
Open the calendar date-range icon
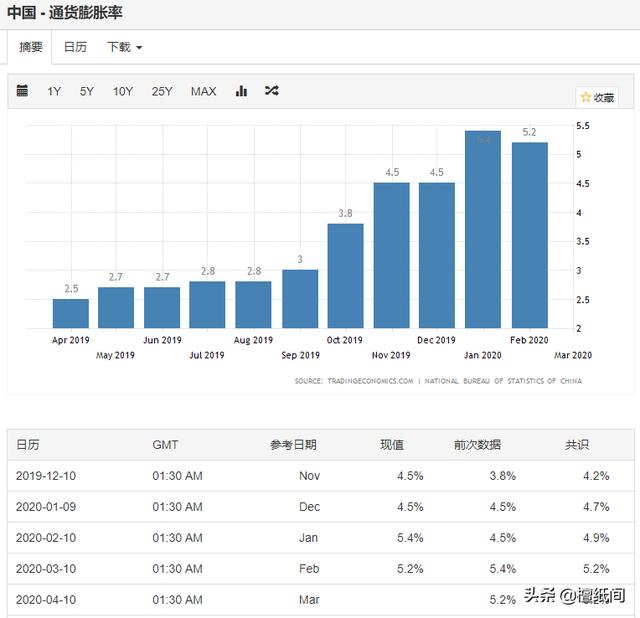coord(22,90)
